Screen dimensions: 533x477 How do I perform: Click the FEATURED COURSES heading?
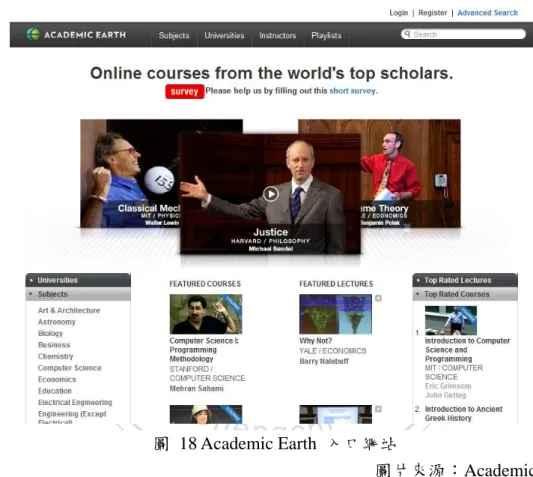(205, 284)
